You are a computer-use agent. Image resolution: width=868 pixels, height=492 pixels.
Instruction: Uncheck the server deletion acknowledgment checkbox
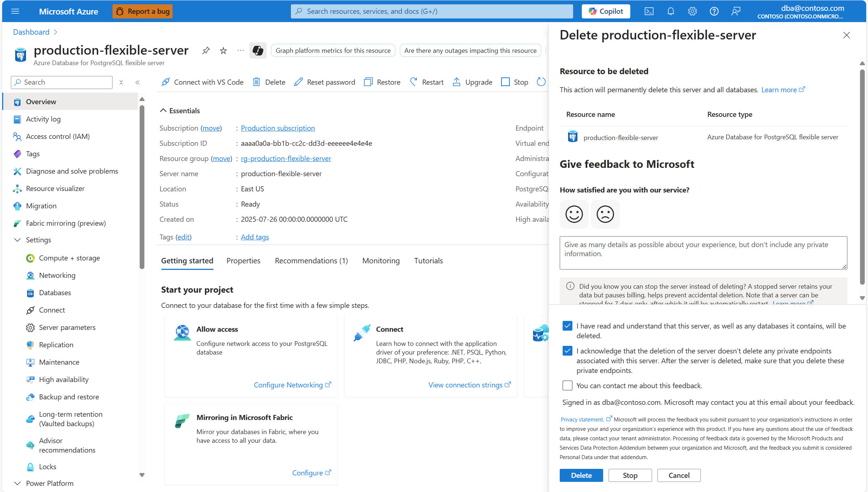(567, 326)
